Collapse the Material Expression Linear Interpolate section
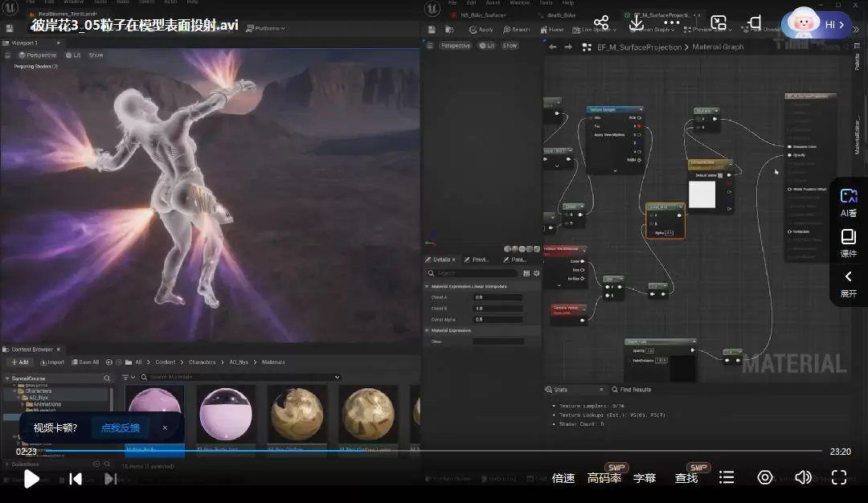The image size is (868, 503). point(427,286)
